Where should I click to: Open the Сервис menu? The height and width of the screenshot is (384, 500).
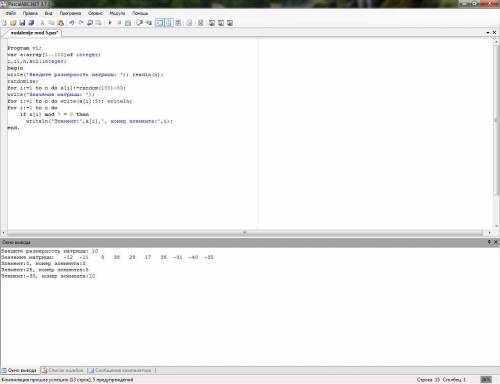(95, 13)
